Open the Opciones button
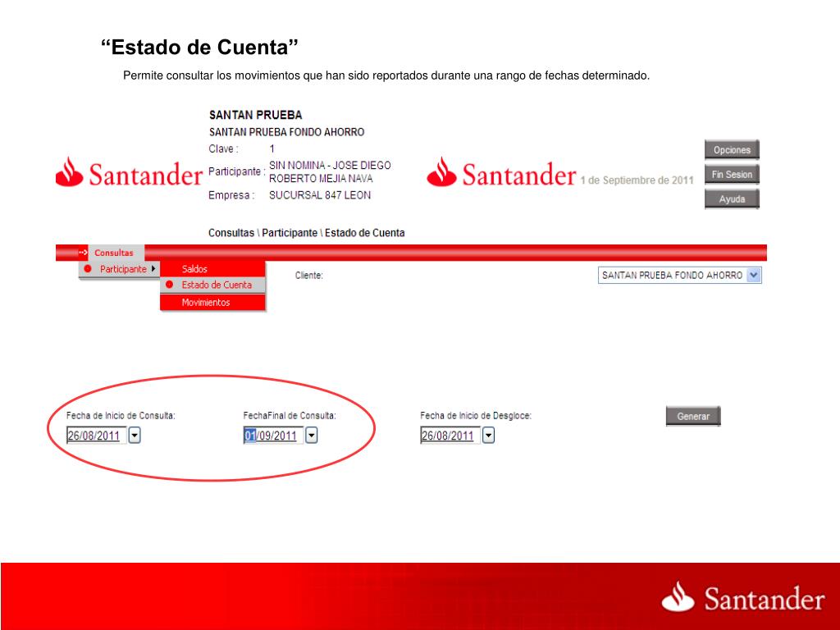Image resolution: width=840 pixels, height=630 pixels. click(x=732, y=149)
